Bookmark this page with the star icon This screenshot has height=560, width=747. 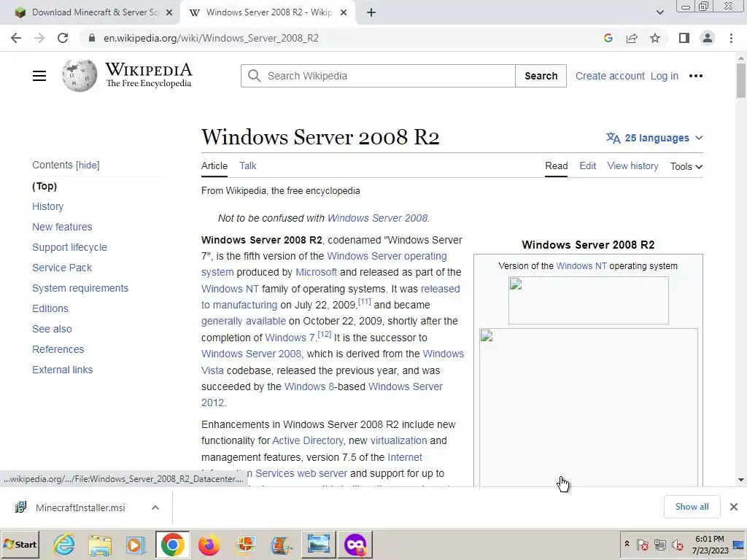tap(655, 38)
